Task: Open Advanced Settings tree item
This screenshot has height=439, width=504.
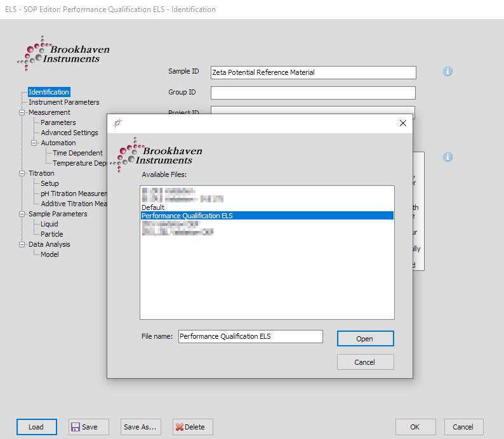Action: (69, 133)
